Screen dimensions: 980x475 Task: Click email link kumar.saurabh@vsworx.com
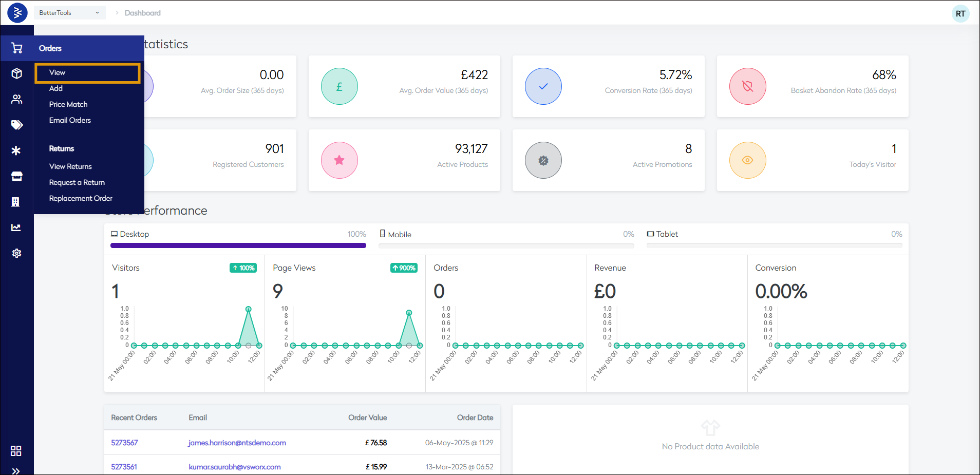(x=235, y=467)
